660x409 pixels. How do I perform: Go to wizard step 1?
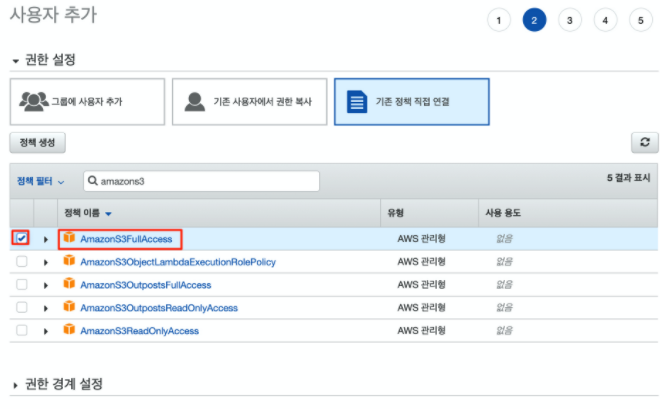point(499,20)
